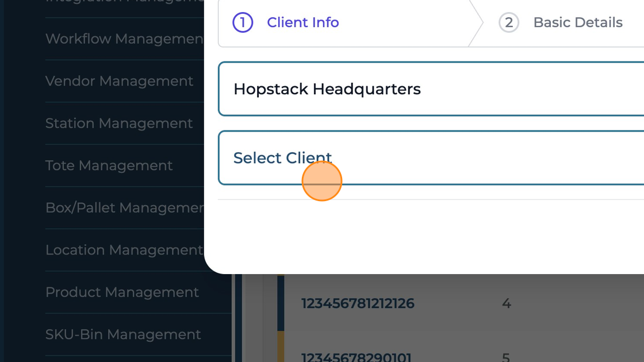Click the cell showing value 5
Screen dimensions: 644x362
pyautogui.click(x=506, y=357)
